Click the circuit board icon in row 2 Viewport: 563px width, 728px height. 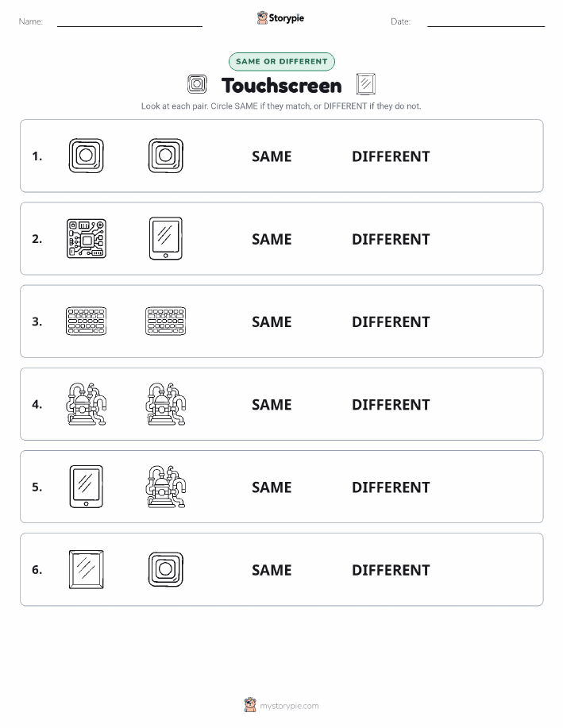pos(87,239)
